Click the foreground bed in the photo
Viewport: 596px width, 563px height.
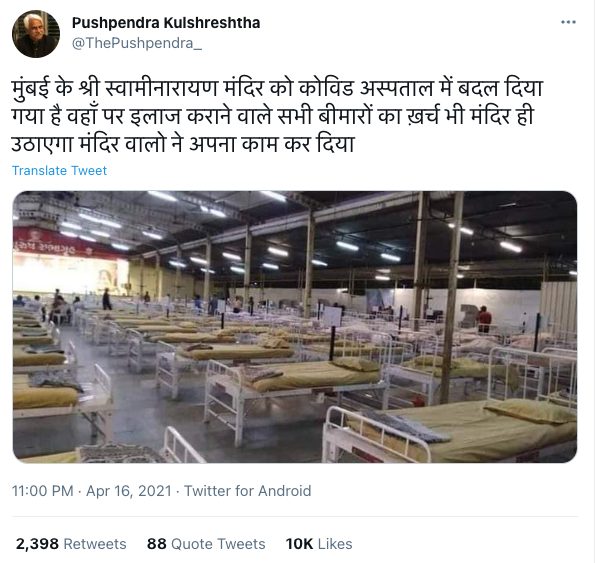[x=450, y=433]
